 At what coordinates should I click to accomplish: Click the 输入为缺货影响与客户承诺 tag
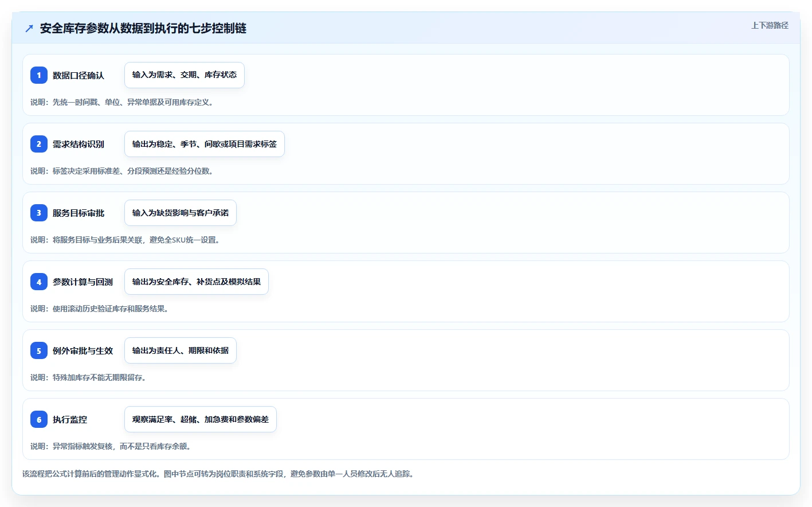coord(181,213)
